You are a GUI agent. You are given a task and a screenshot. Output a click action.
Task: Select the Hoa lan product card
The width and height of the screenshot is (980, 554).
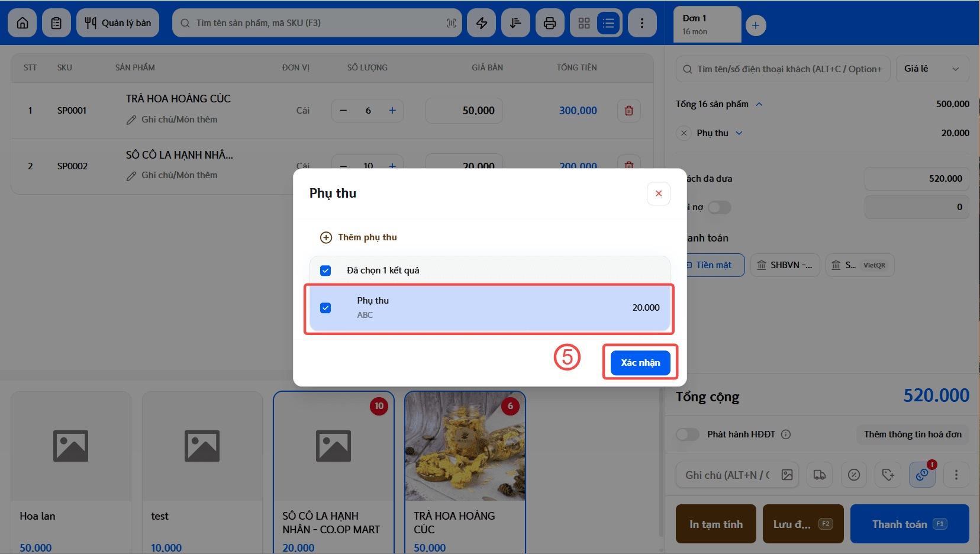click(x=71, y=472)
